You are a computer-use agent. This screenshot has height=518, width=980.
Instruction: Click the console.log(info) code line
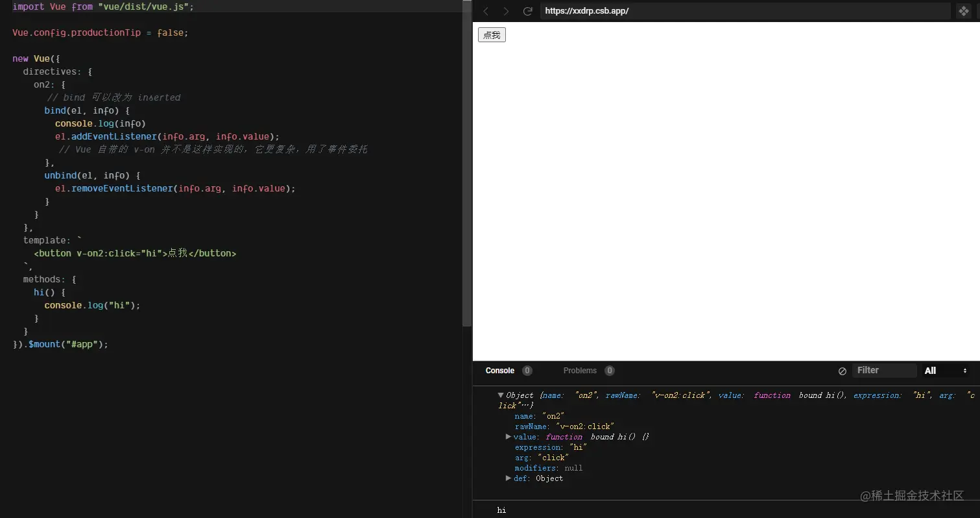tap(101, 123)
